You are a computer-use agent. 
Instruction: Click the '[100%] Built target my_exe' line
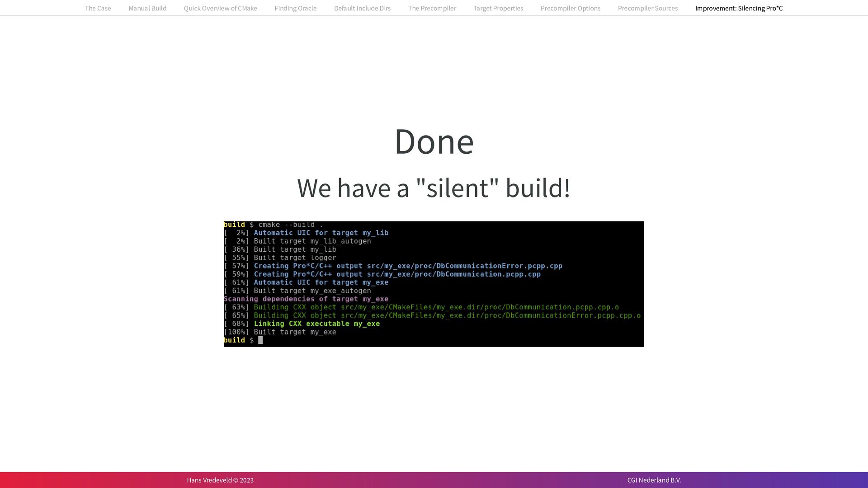280,332
